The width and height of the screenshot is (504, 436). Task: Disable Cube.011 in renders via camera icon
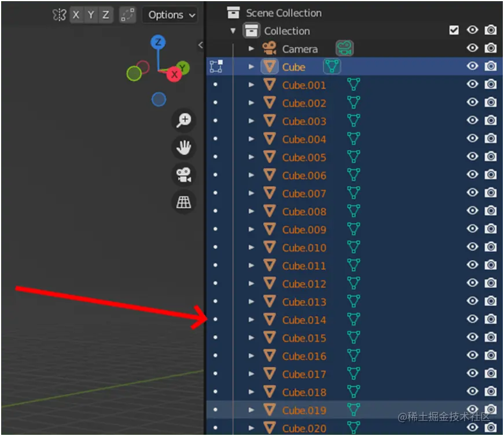pyautogui.click(x=491, y=265)
